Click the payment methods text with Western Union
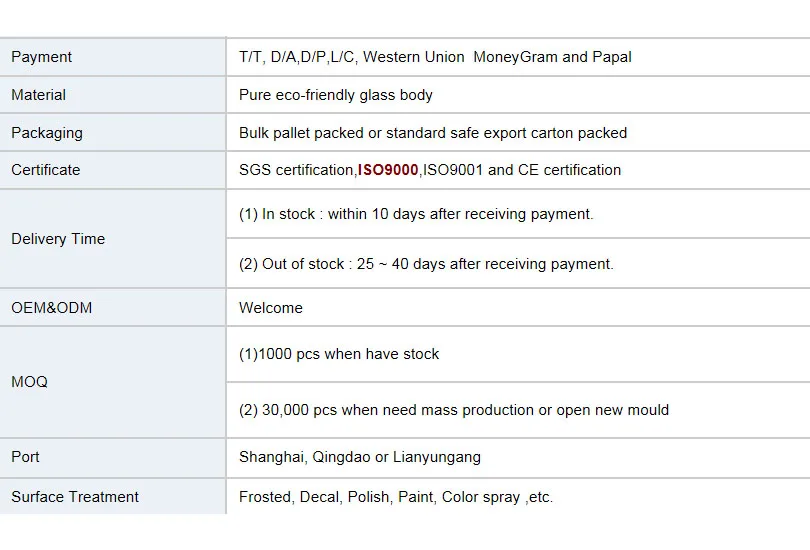 tap(435, 57)
